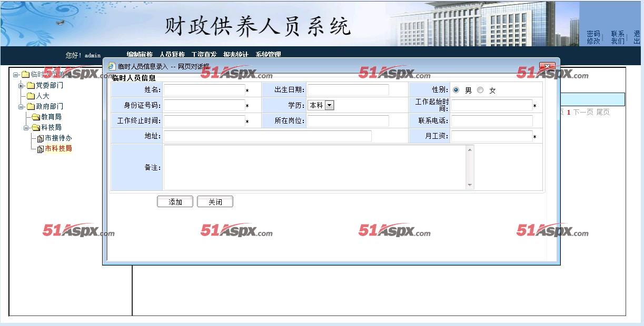644x326 pixels.
Task: Click the 备注 scrollbar down arrow
Action: coord(470,185)
